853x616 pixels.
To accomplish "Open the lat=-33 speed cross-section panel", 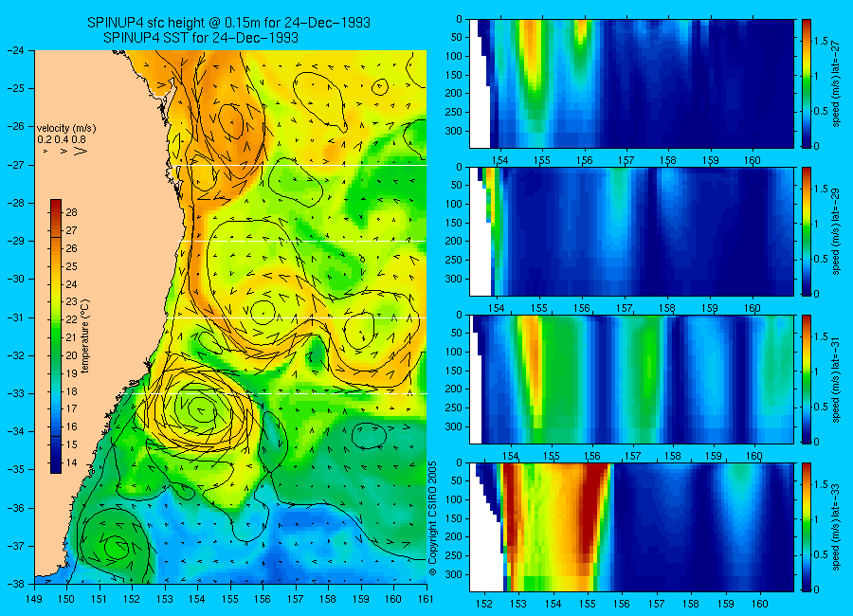I will click(631, 527).
